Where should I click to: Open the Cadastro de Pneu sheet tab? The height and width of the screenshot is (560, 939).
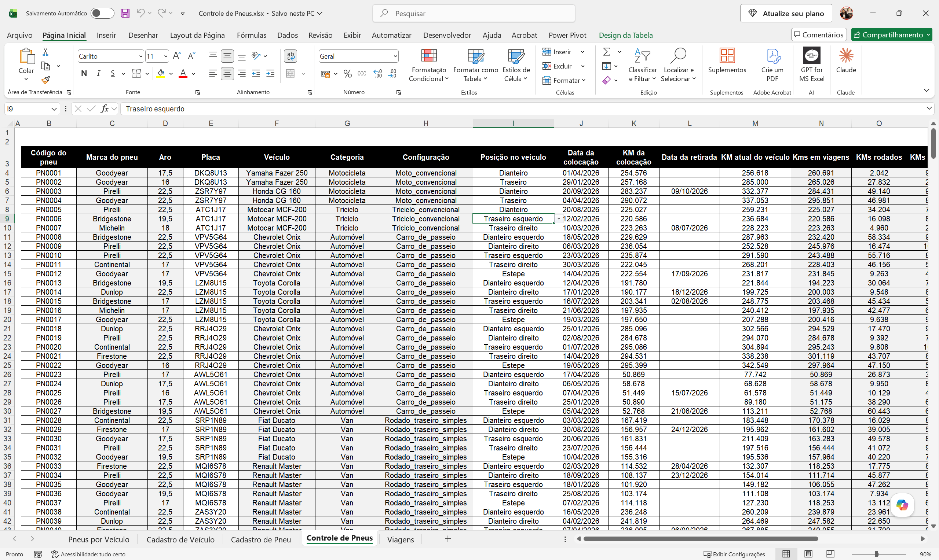point(260,539)
